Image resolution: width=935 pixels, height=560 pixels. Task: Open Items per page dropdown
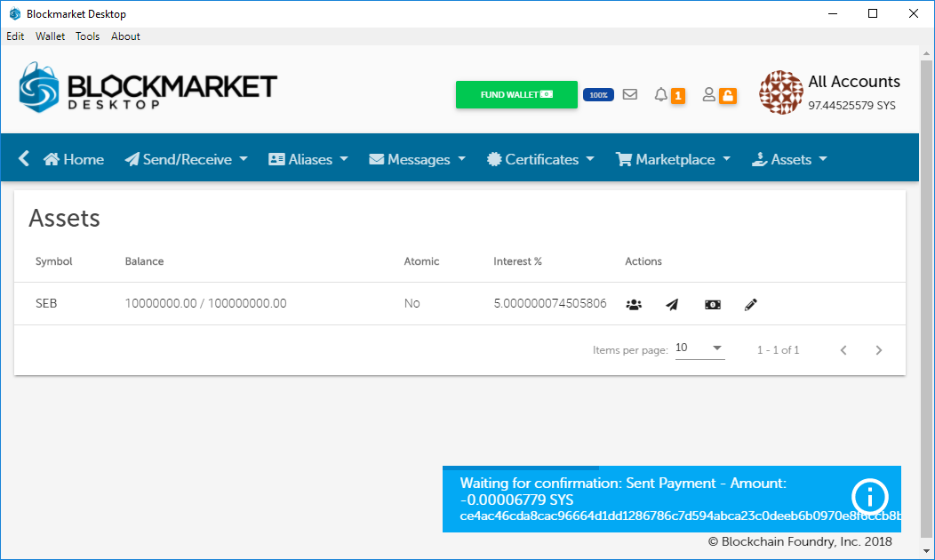699,348
